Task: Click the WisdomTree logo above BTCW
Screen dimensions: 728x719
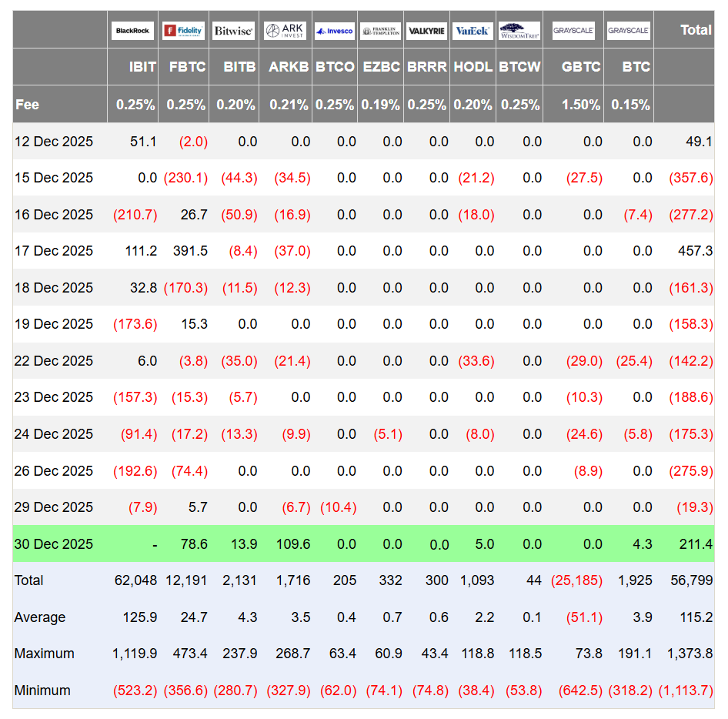Action: click(x=519, y=31)
